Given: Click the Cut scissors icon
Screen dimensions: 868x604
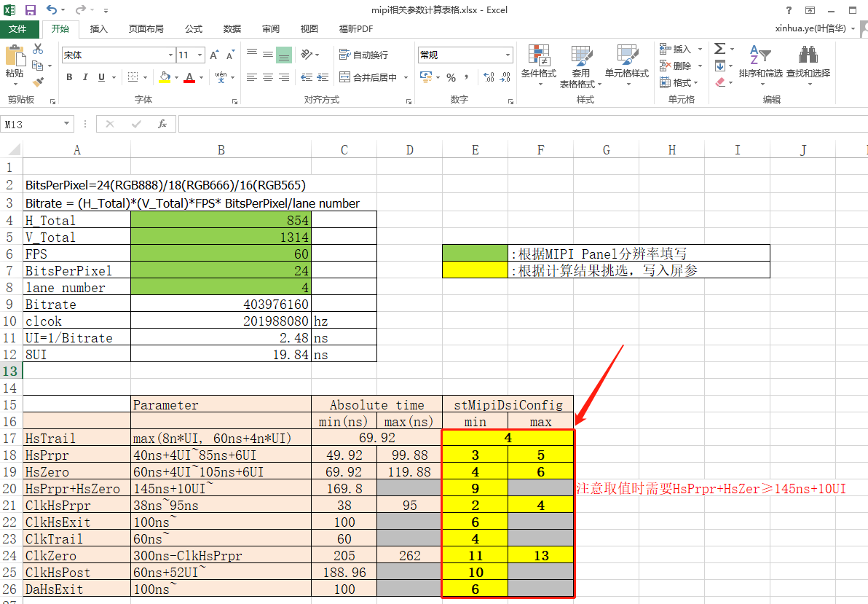Looking at the screenshot, I should [38, 49].
